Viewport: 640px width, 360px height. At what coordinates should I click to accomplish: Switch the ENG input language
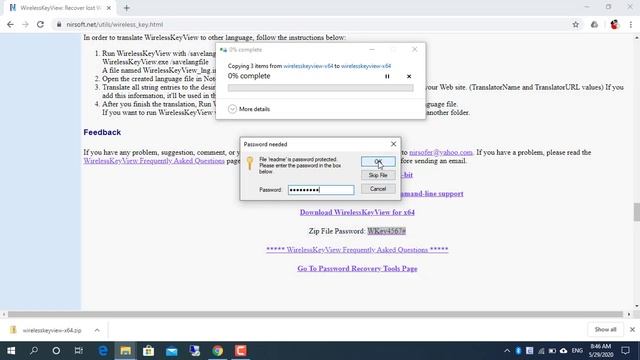tap(577, 351)
